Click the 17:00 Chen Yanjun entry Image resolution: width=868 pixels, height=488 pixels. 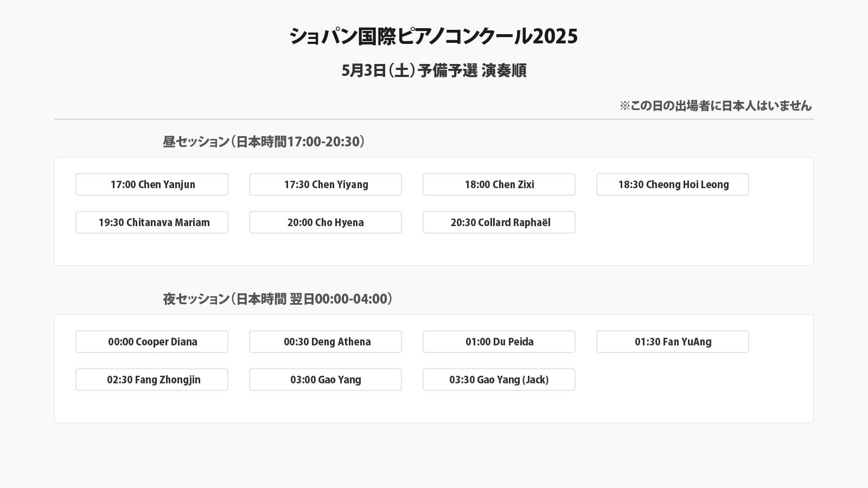pos(152,184)
